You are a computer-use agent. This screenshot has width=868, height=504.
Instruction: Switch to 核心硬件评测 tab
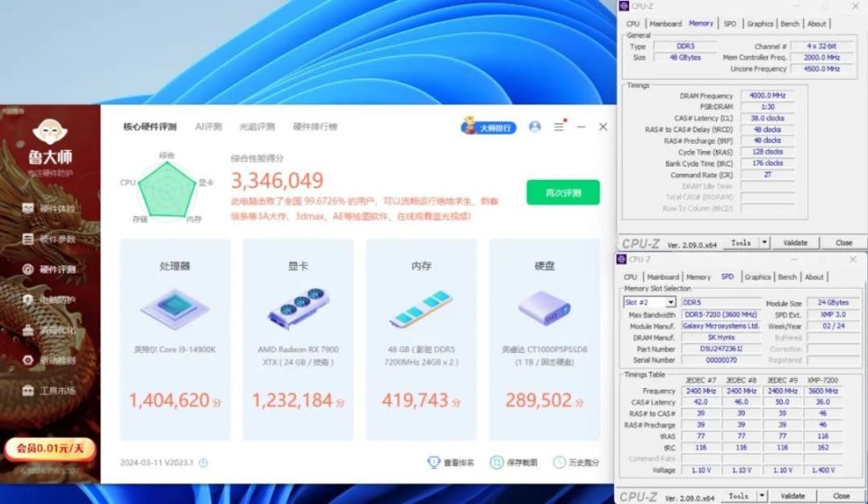(x=149, y=127)
